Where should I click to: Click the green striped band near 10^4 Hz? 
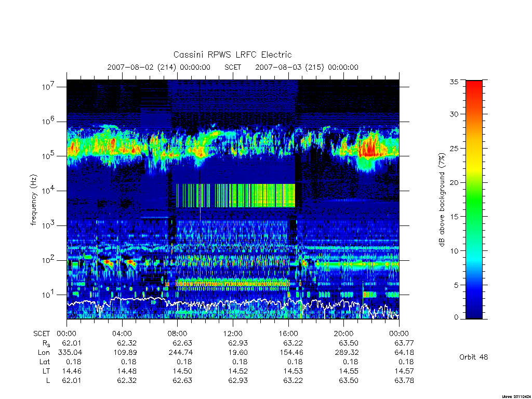(235, 195)
